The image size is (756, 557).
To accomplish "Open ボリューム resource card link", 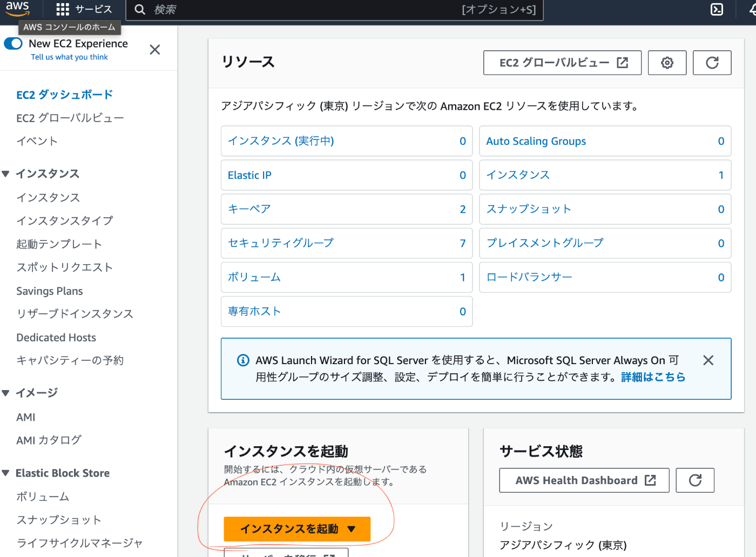I will pyautogui.click(x=254, y=277).
